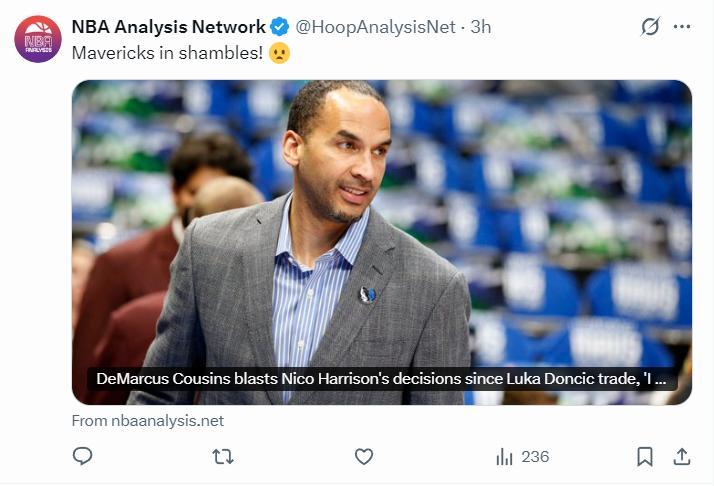The width and height of the screenshot is (714, 486).
Task: Open the NBA Analysis profile avatar
Action: tap(38, 39)
